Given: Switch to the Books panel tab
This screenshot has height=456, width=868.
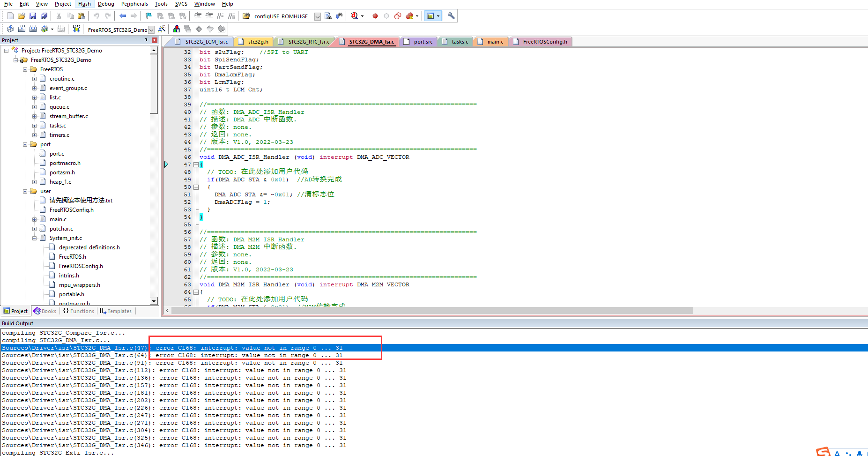Looking at the screenshot, I should tap(45, 311).
